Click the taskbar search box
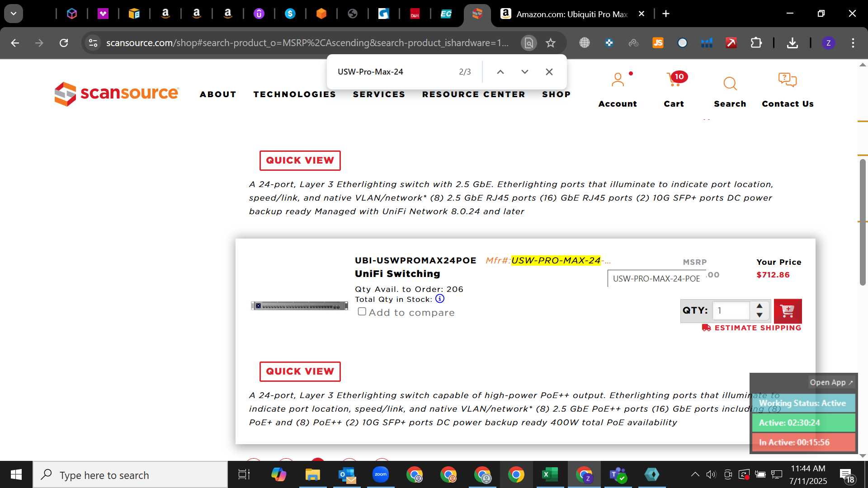 click(x=130, y=475)
